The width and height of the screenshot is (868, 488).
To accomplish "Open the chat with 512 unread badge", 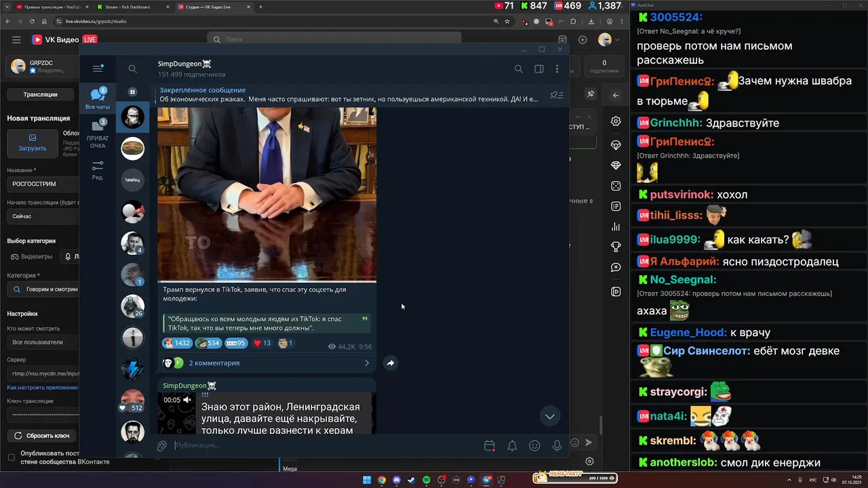I will (x=132, y=401).
